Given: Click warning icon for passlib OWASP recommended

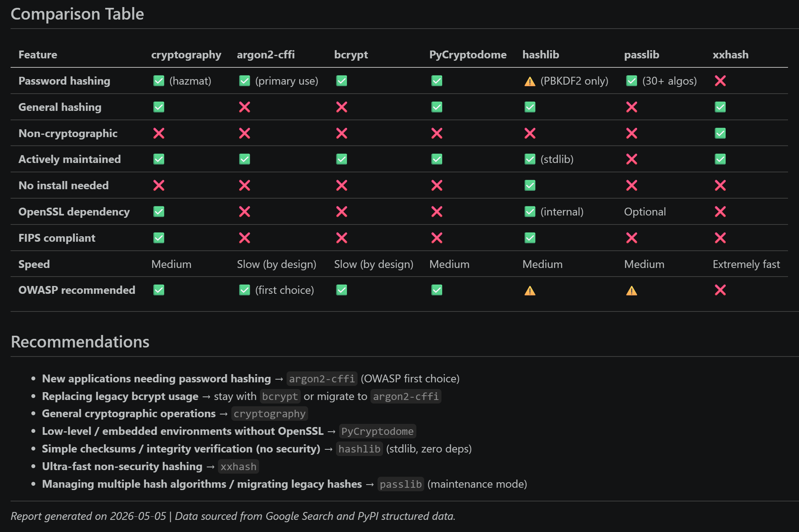Looking at the screenshot, I should point(632,290).
